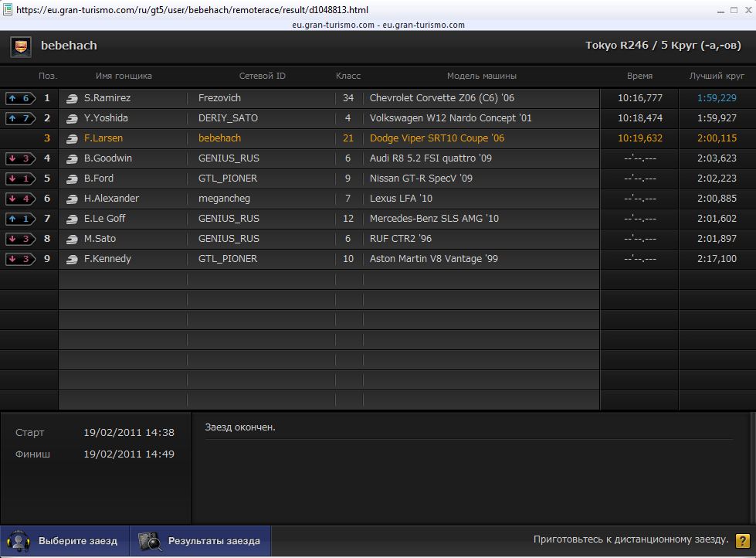Click the headset driver icon on Выберите заезд

[x=19, y=541]
